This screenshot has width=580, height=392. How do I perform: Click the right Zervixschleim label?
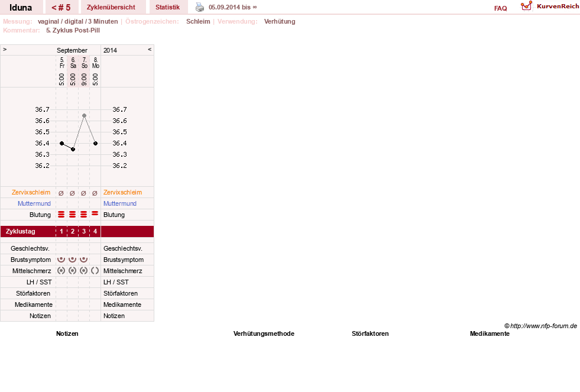122,192
